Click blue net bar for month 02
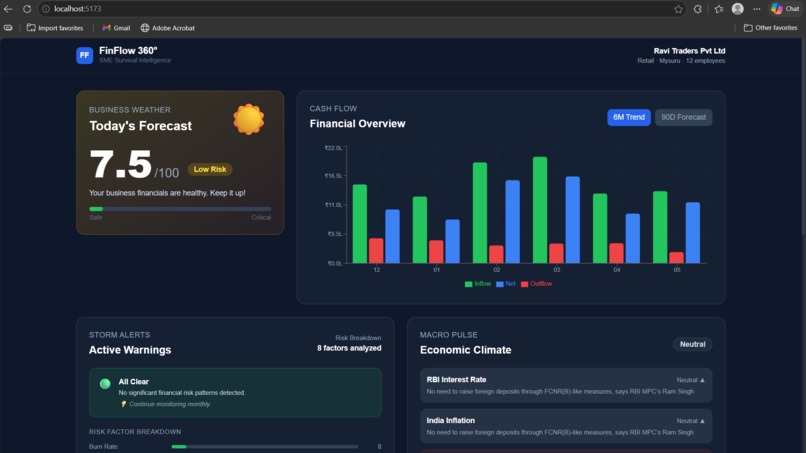 pos(512,222)
